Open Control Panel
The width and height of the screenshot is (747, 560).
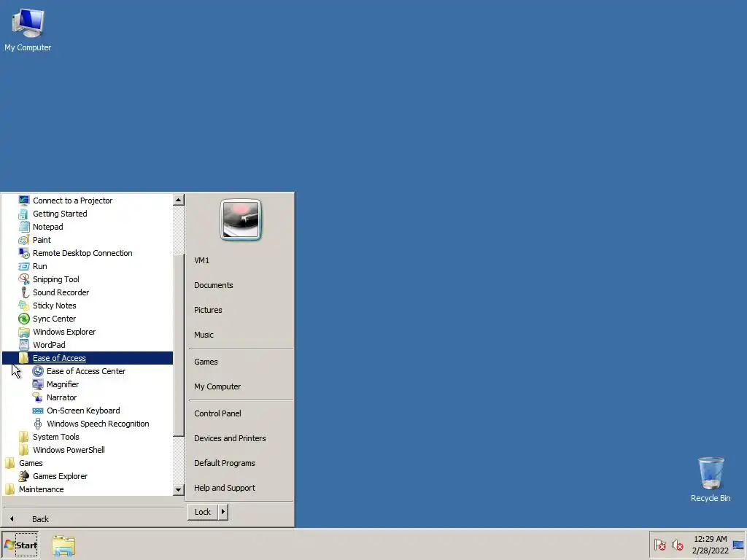[x=241, y=413]
